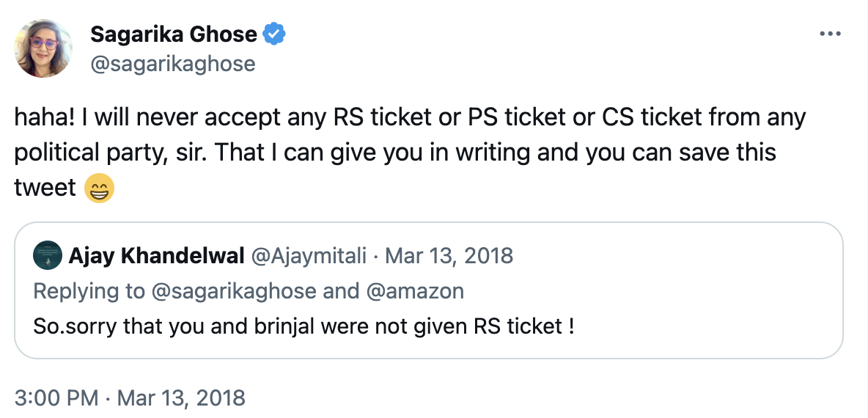Viewport: 868px width, 418px height.
Task: Click Ajay Khandelwal's small avatar icon
Action: [x=48, y=256]
